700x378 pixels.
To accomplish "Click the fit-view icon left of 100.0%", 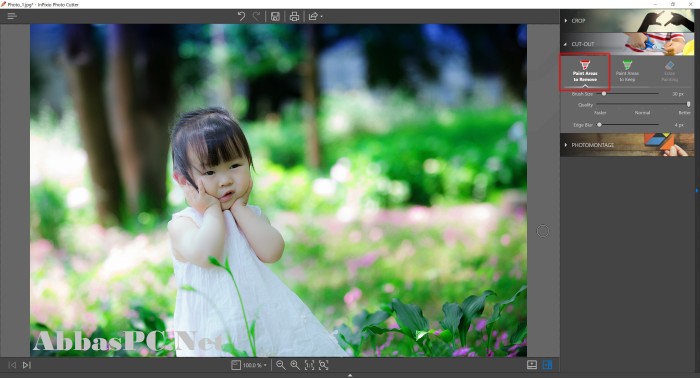I will pos(236,365).
